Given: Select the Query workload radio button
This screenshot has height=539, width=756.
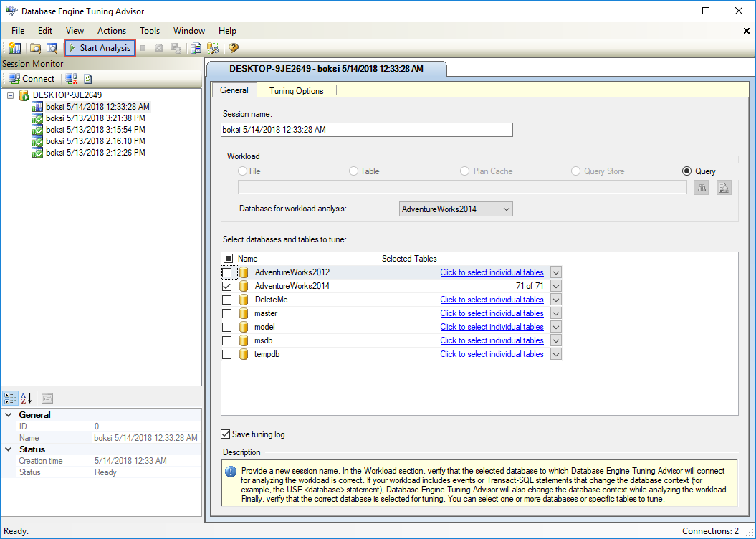Looking at the screenshot, I should (686, 171).
